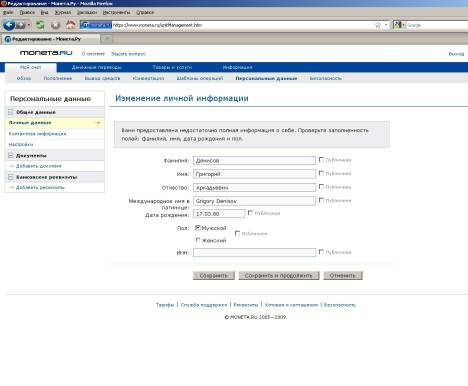This screenshot has width=468, height=386.
Task: Open the search engine selector next to Google
Action: coord(399,25)
